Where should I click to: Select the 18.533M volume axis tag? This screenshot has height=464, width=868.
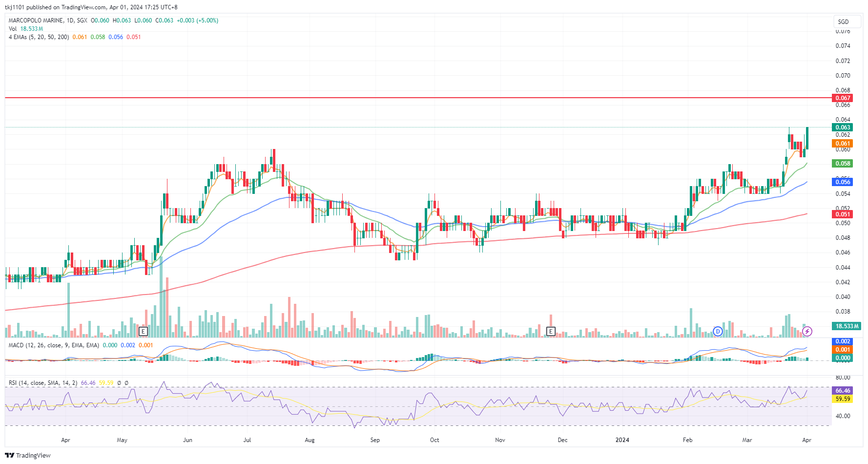pyautogui.click(x=847, y=326)
